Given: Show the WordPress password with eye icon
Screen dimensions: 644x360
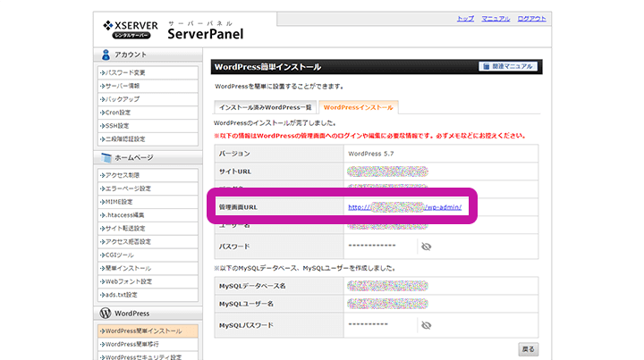Looking at the screenshot, I should click(426, 246).
